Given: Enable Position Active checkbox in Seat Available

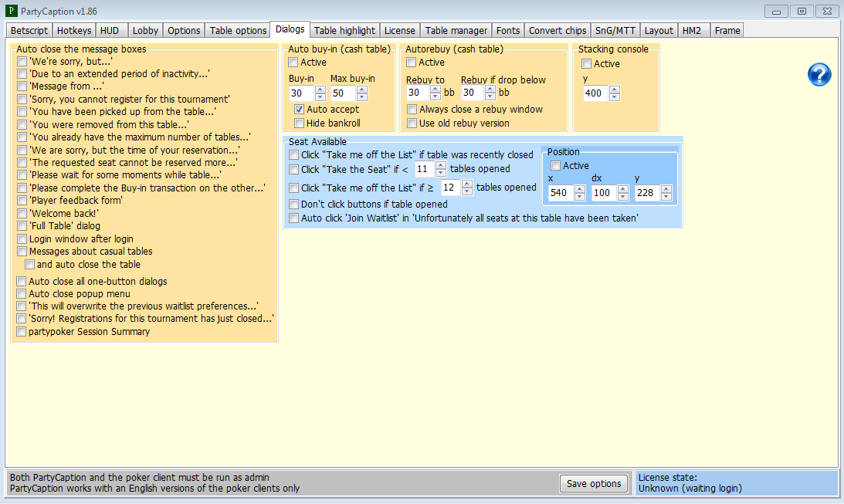Looking at the screenshot, I should pyautogui.click(x=555, y=166).
